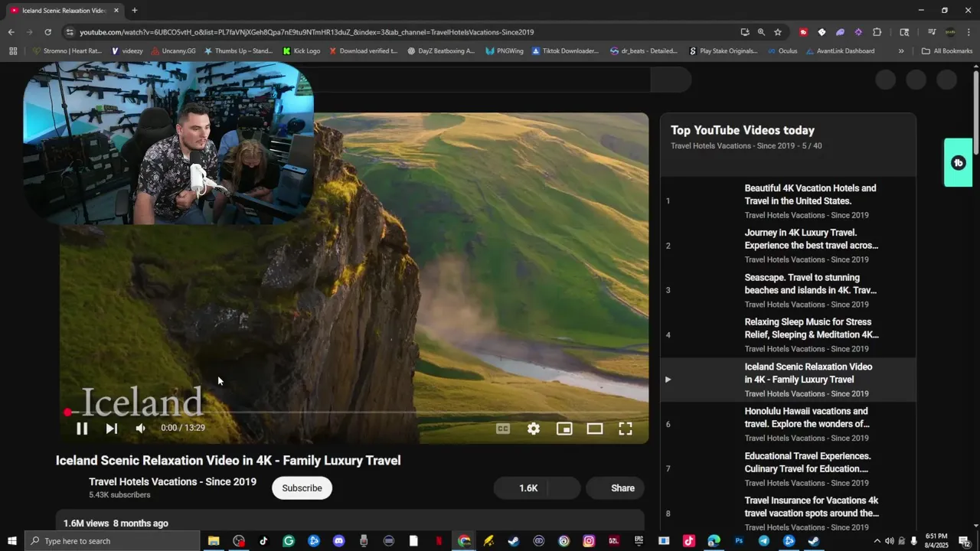Screen dimensions: 980x551
Task: Share the video
Action: (x=615, y=488)
